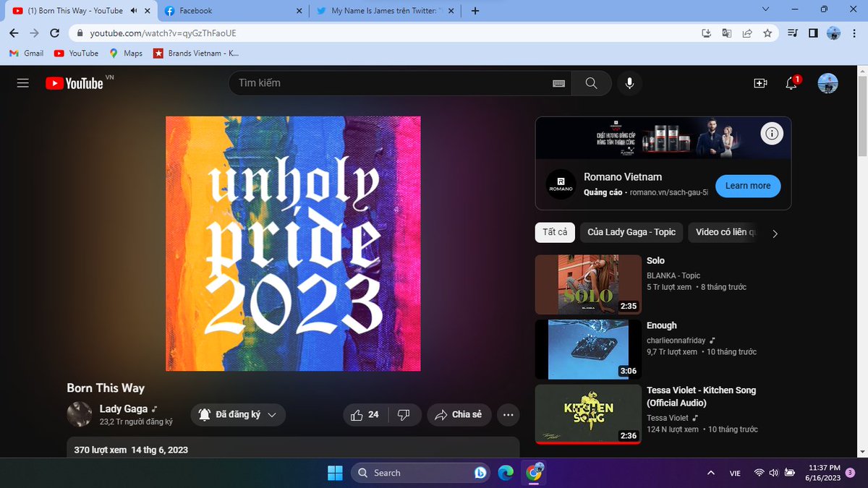Click the taskbar Search box
Image resolution: width=868 pixels, height=488 pixels.
coord(420,473)
